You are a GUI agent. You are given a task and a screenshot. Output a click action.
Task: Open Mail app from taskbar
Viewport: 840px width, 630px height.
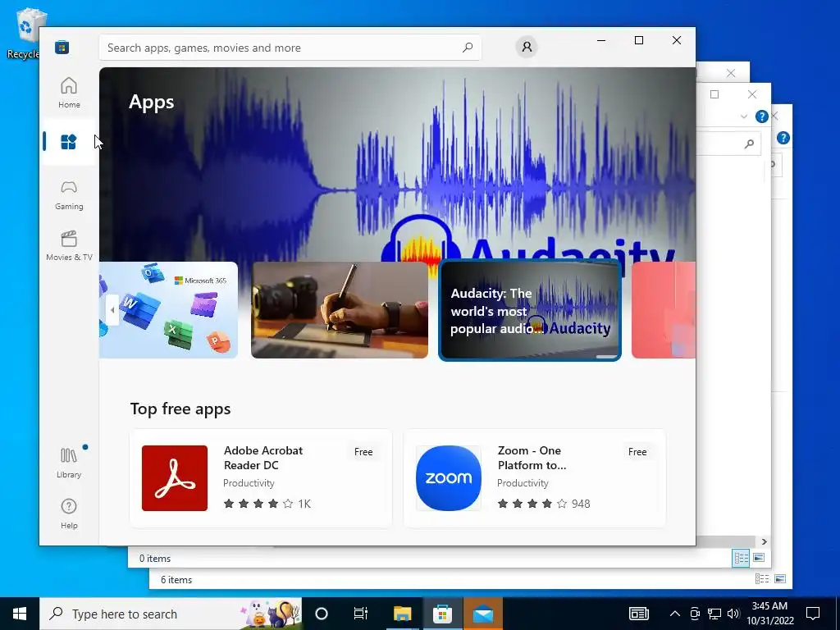click(482, 614)
